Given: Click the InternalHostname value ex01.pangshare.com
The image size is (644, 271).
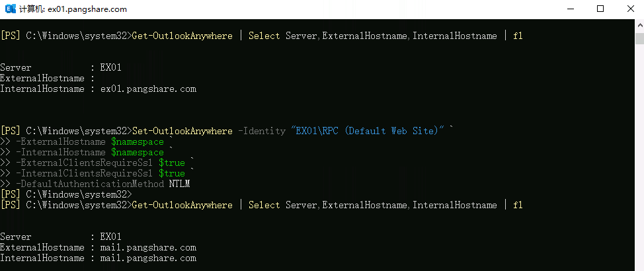Looking at the screenshot, I should pos(148,89).
